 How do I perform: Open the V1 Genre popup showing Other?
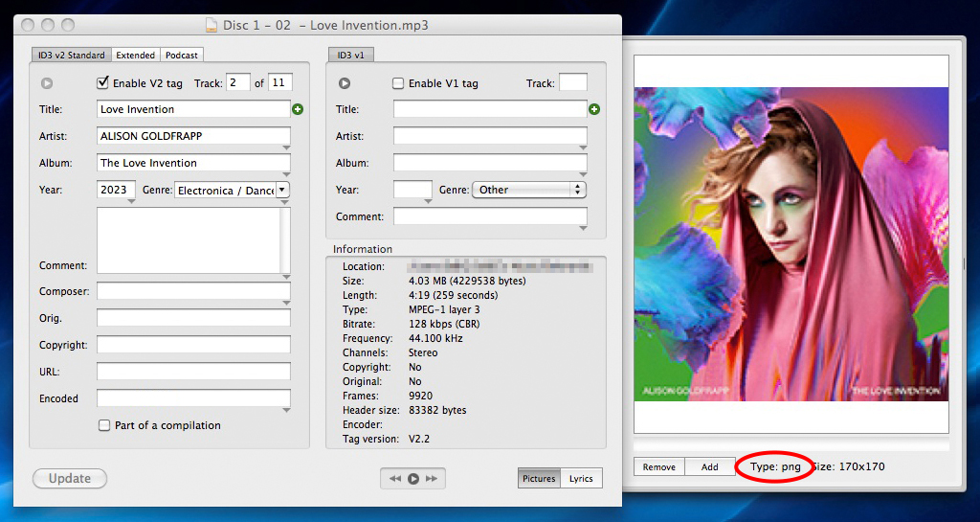tap(528, 190)
